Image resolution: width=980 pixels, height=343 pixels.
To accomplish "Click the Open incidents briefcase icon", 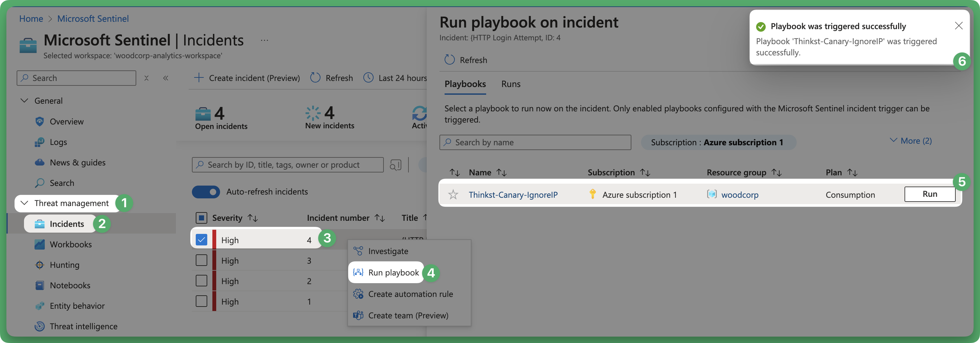I will pyautogui.click(x=203, y=114).
